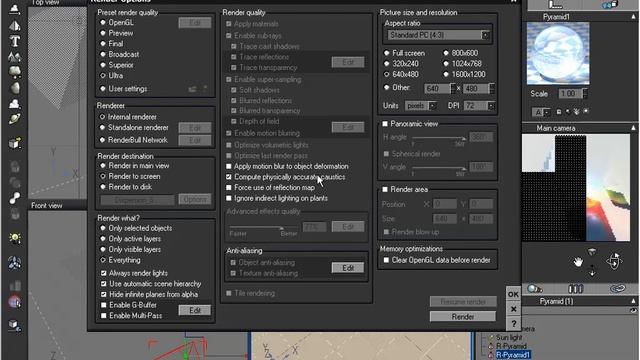
Task: Collapse the Main camera panel
Action: point(633,128)
